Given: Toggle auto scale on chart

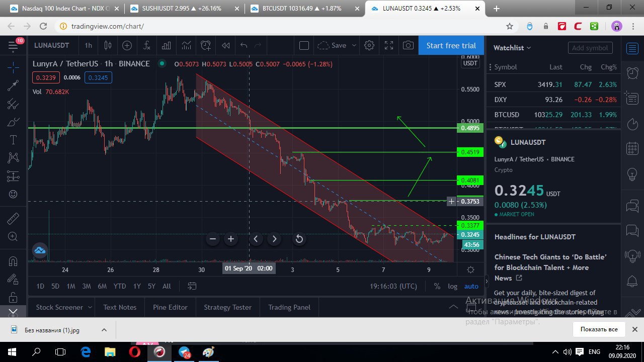Looking at the screenshot, I should 471,286.
